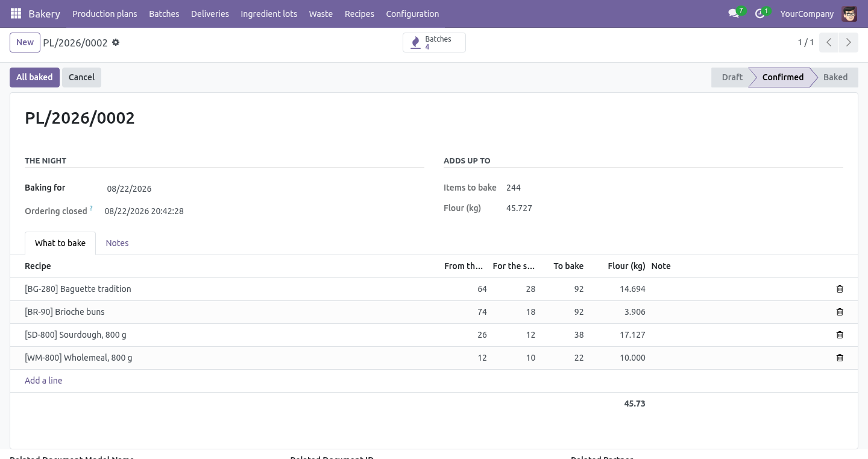Open the YourCompany company switcher
868x459 pixels.
click(807, 13)
